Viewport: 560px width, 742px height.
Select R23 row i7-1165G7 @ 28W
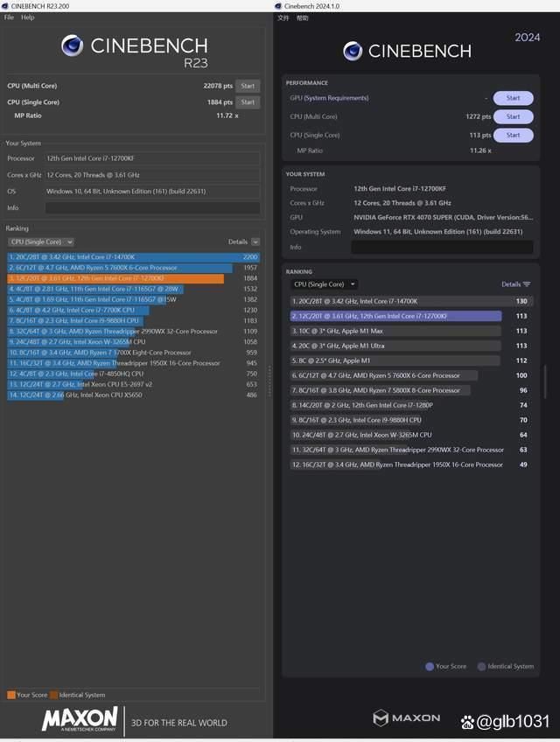134,289
